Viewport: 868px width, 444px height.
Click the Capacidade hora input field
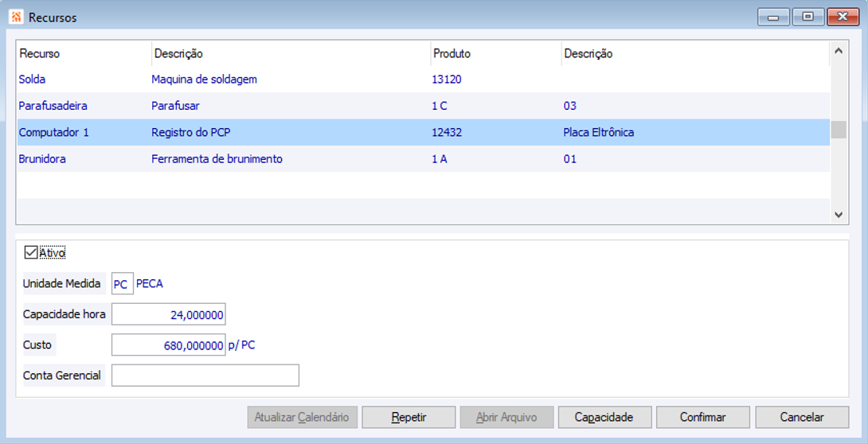pos(168,314)
